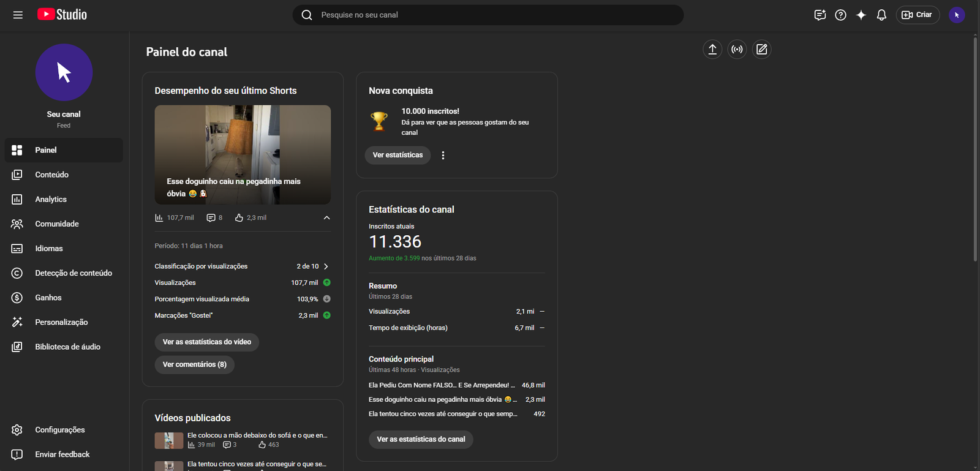980x471 pixels.
Task: Select Ganhos in the left menu
Action: coord(48,298)
